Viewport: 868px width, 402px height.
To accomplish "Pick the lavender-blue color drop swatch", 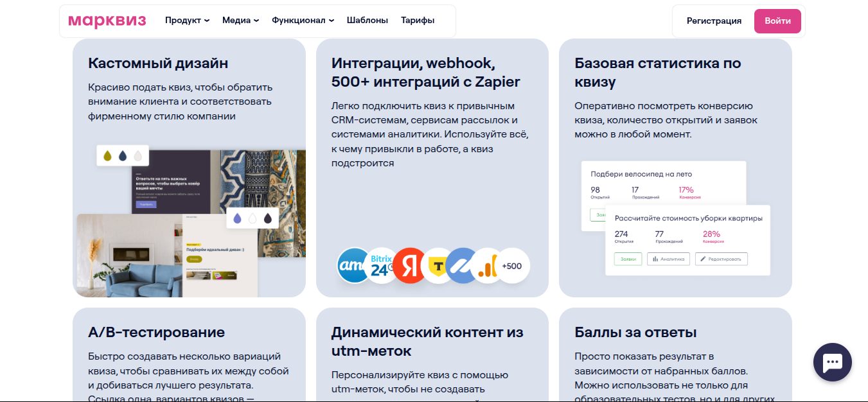I will [x=238, y=218].
